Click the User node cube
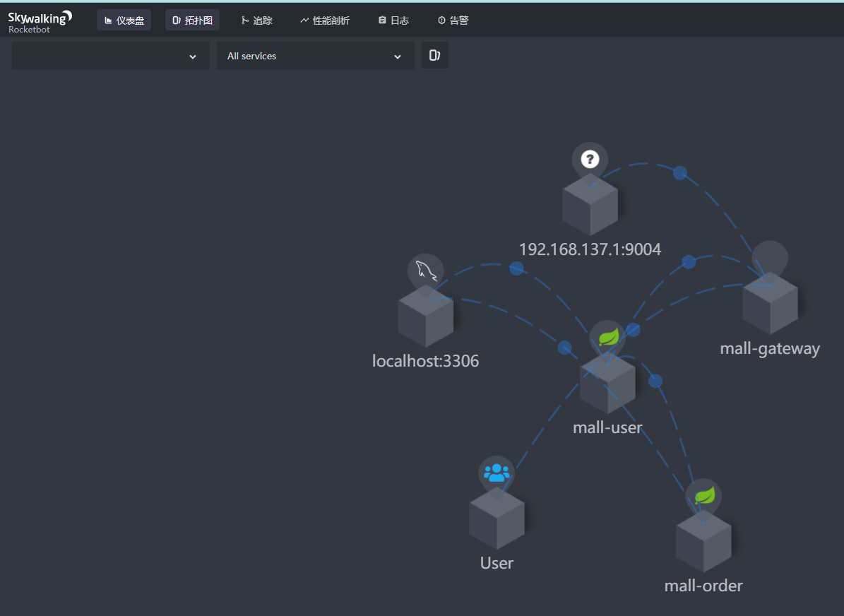Image resolution: width=844 pixels, height=616 pixels. pos(497,519)
